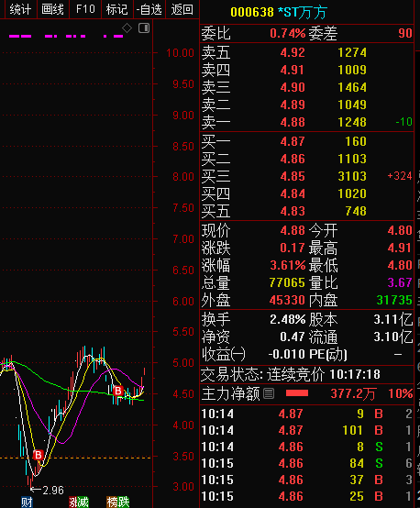The image size is (420, 508).
Task: Click 最高 high price 4.91
Action: click(400, 248)
